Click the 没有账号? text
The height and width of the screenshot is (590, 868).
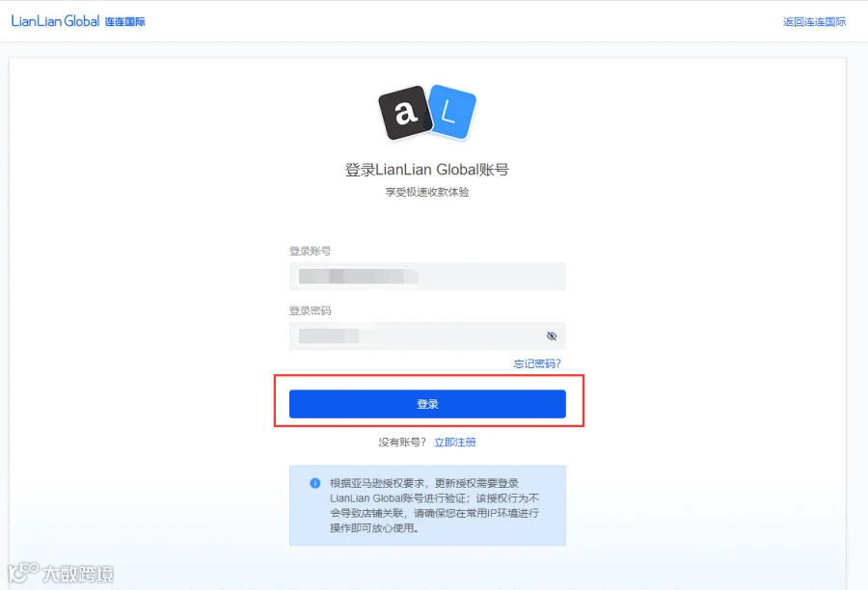tap(402, 442)
